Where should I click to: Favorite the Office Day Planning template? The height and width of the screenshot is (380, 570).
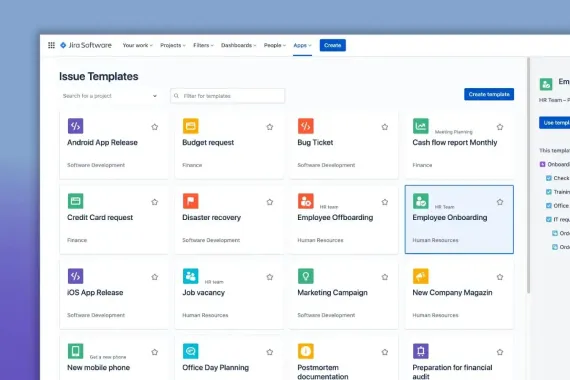pos(270,352)
